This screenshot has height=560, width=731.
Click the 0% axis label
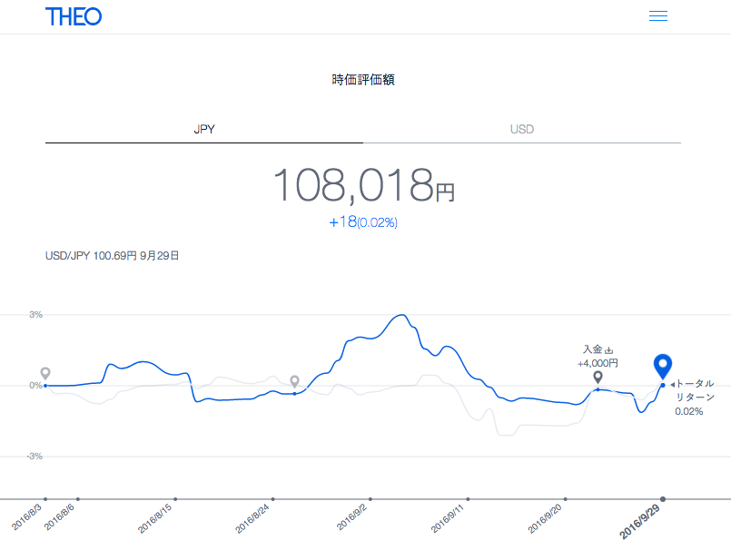click(36, 386)
